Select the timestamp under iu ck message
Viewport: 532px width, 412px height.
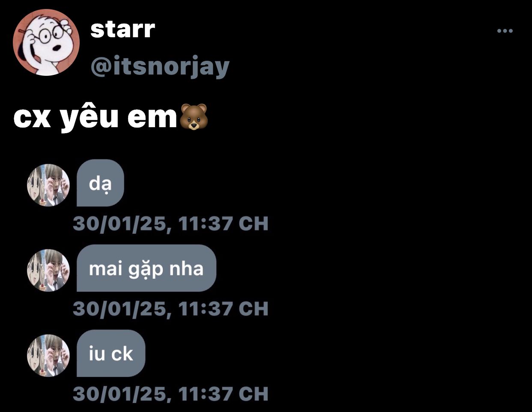170,394
